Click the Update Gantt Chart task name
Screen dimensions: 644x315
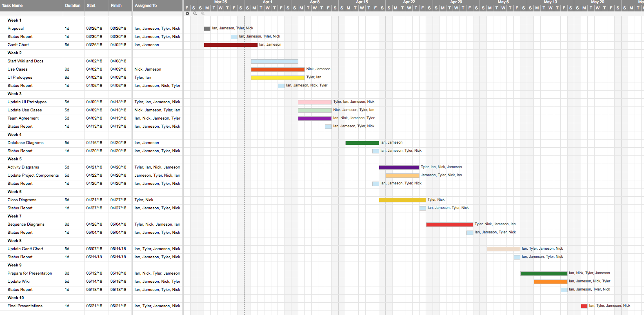pos(25,249)
